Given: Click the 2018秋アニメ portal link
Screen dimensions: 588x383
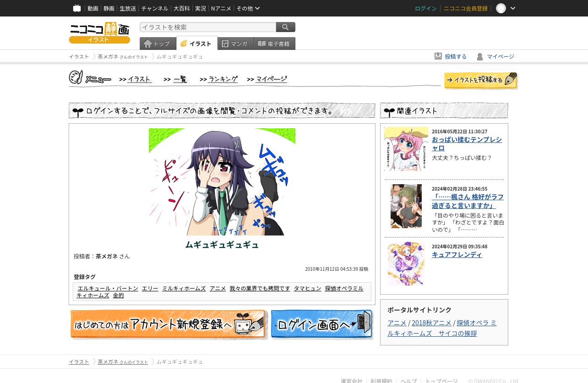Looking at the screenshot, I should [x=431, y=323].
